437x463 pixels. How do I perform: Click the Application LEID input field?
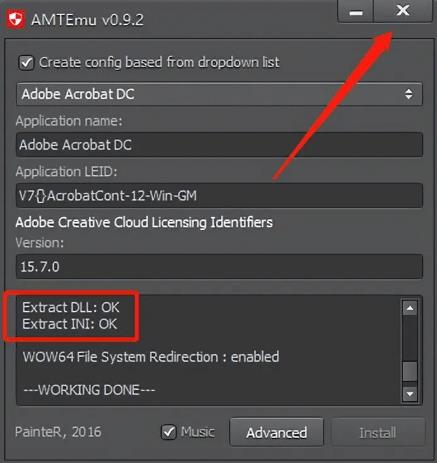coord(219,196)
